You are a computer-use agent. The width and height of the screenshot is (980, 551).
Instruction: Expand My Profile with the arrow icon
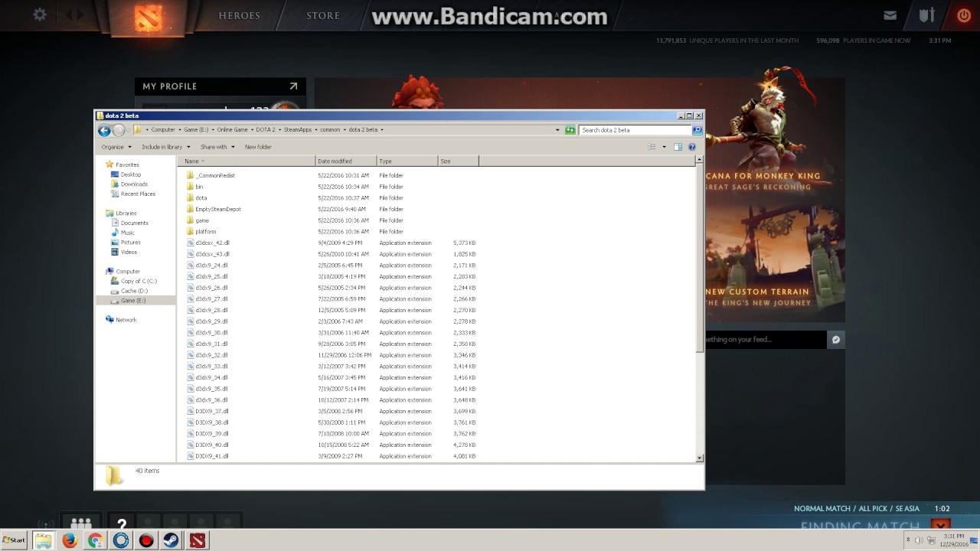coord(293,86)
